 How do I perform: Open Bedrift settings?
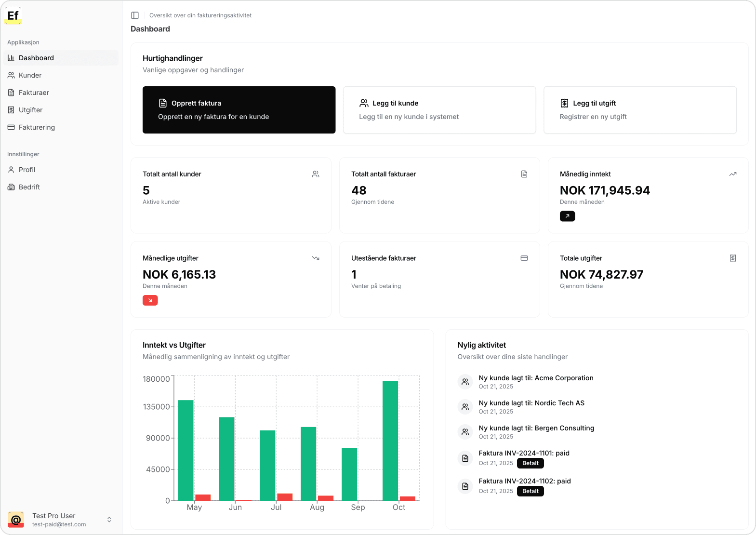(29, 187)
